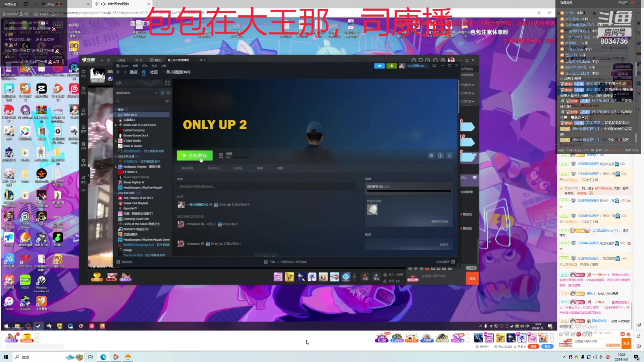Open the 首页 home icon in the Douyu sidebar

pos(84,112)
